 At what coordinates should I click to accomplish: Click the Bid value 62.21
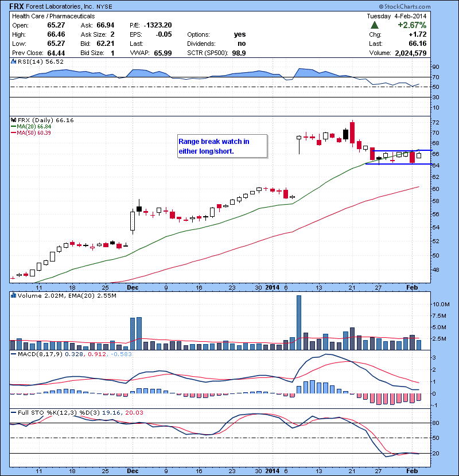(x=106, y=44)
